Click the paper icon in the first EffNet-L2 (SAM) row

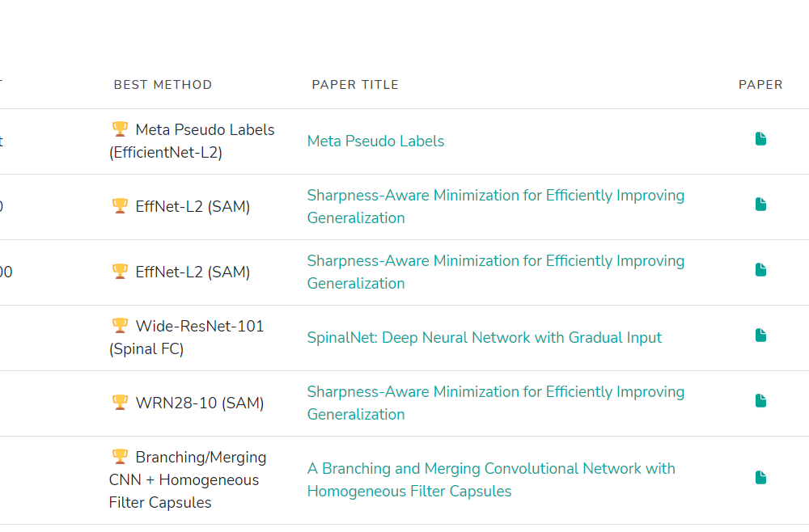760,205
